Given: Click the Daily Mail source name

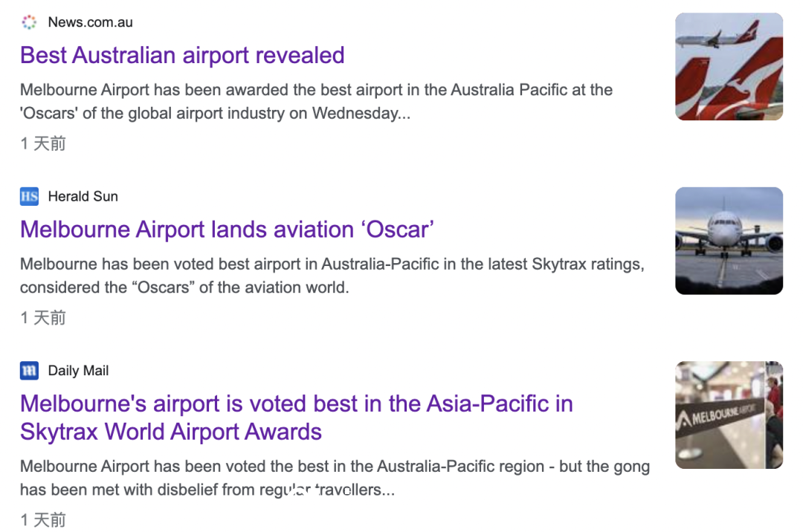Looking at the screenshot, I should tap(78, 370).
